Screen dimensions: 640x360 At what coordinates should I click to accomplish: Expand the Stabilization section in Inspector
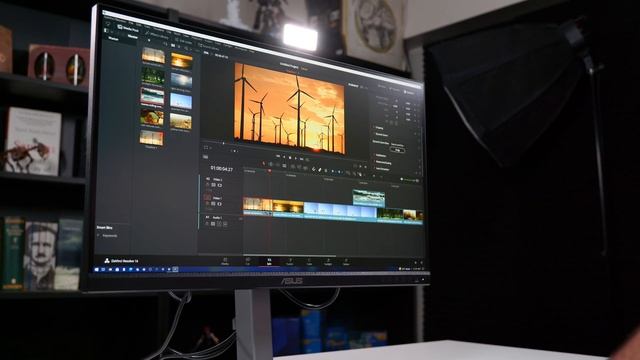[380, 156]
